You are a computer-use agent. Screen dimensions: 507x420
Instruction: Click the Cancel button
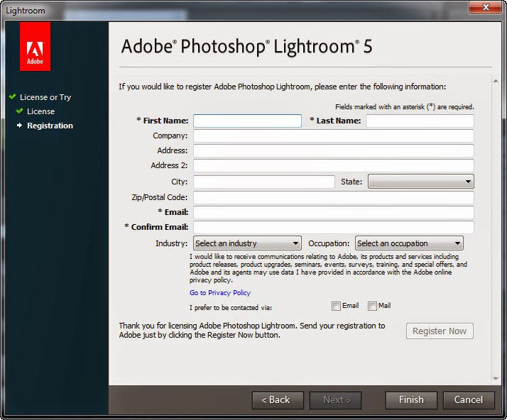click(x=469, y=400)
